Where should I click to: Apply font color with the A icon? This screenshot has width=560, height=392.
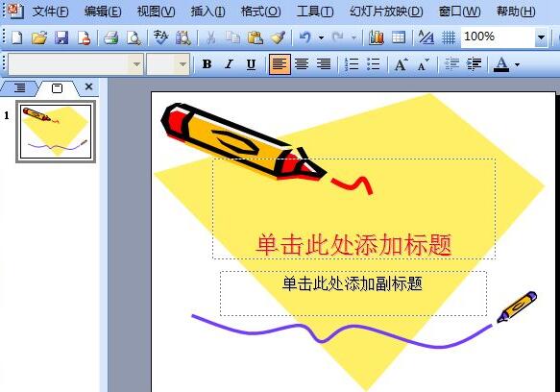point(501,64)
